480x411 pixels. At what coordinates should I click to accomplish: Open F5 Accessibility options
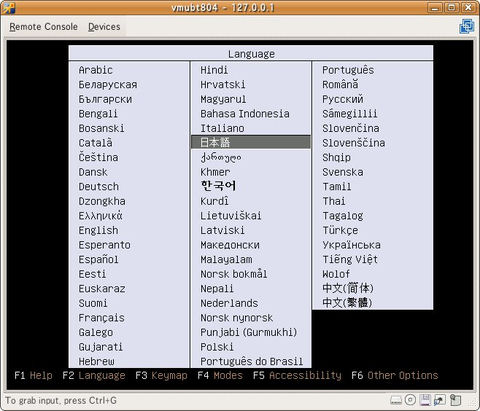(297, 375)
